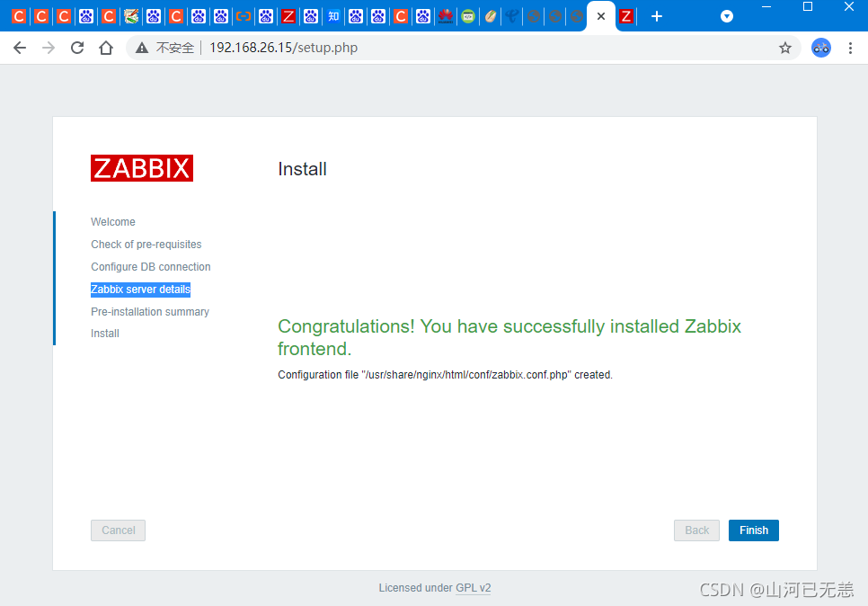Open the browser profile avatar
The width and height of the screenshot is (868, 606).
click(821, 48)
